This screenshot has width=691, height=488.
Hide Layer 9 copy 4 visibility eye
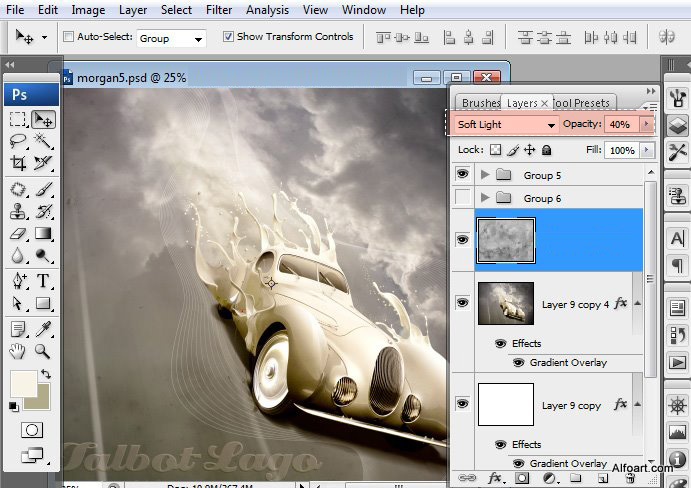point(462,303)
